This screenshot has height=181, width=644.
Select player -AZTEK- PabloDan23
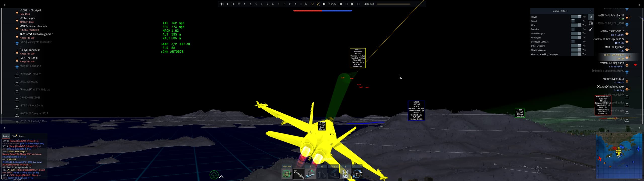(x=611, y=15)
